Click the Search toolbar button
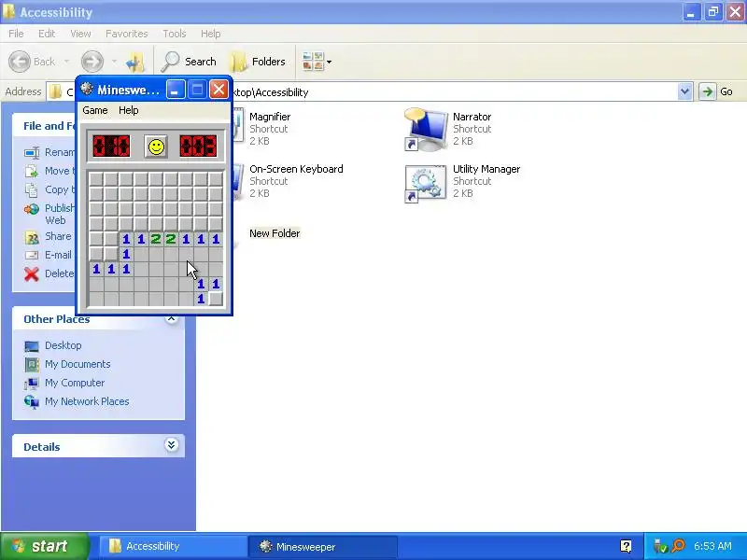Image resolution: width=747 pixels, height=560 pixels. coord(189,62)
